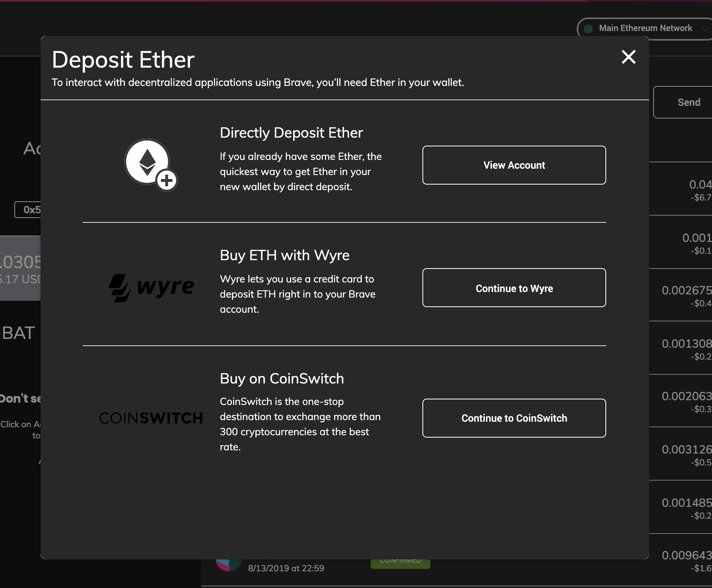Click Continue to CoinSwitch button
Viewport: 712px width, 588px height.
(x=514, y=418)
